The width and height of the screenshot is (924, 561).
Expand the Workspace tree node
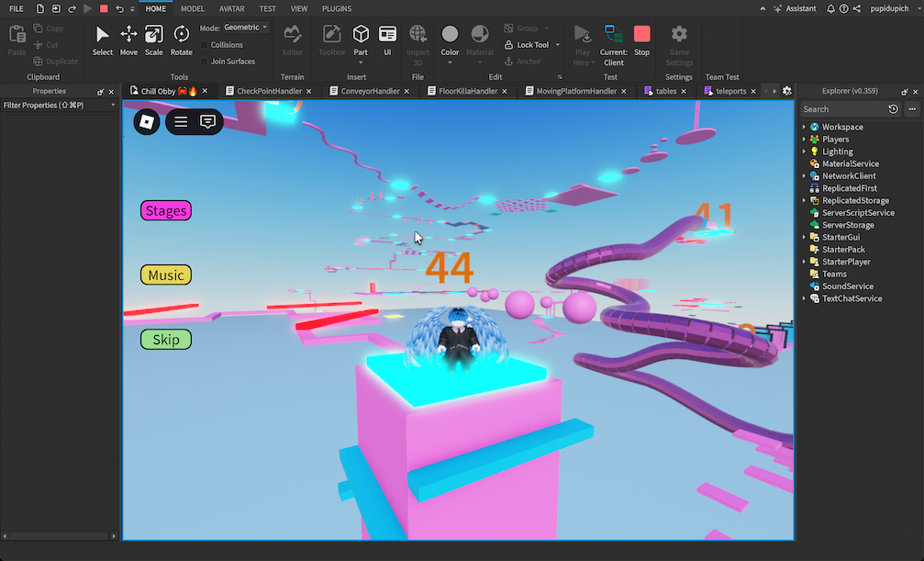pos(804,127)
